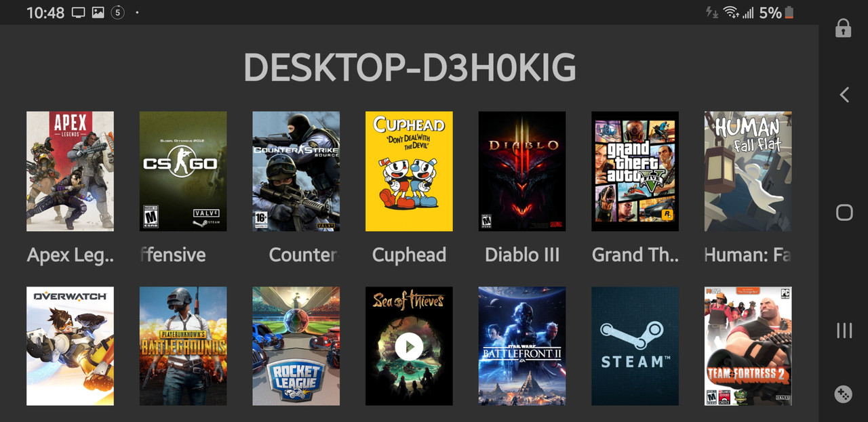Select the DESKTOP-D3H0KIG computer title
This screenshot has width=868, height=422.
point(410,68)
